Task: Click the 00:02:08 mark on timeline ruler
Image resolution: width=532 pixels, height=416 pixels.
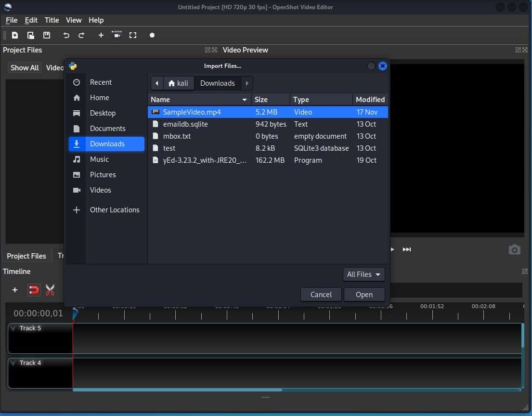Action: pyautogui.click(x=483, y=306)
